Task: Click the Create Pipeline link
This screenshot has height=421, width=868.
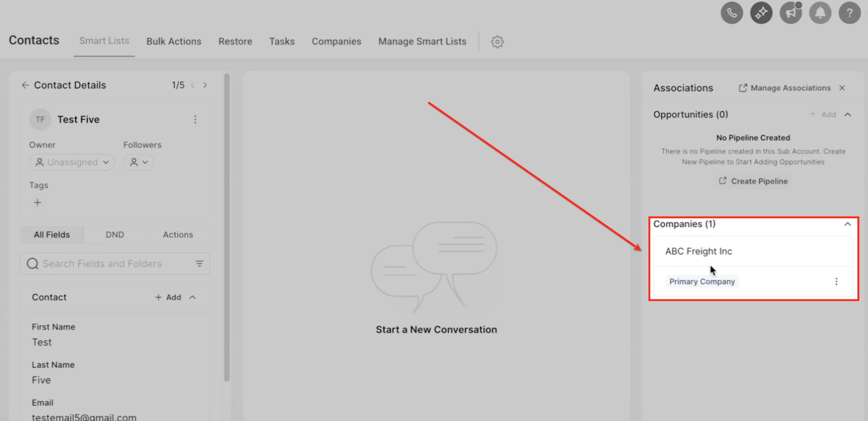Action: pos(753,181)
